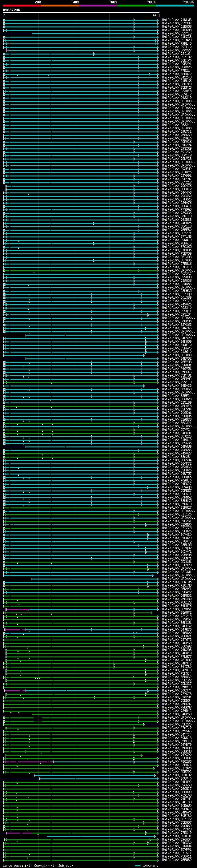Select UniRef100_B6SJ21 label
The image size is (197, 868).
pos(177,423)
